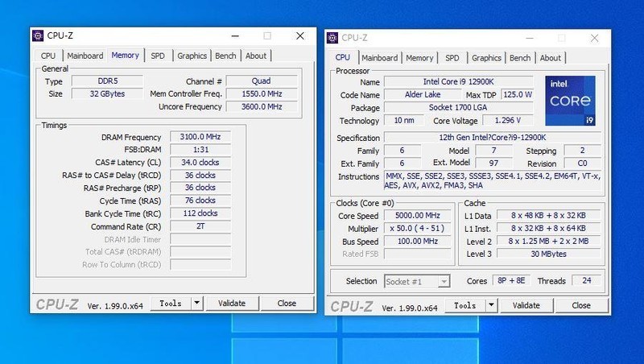Click Code Name value Alder Lake
Screen dimensions: 644x364
click(423, 94)
